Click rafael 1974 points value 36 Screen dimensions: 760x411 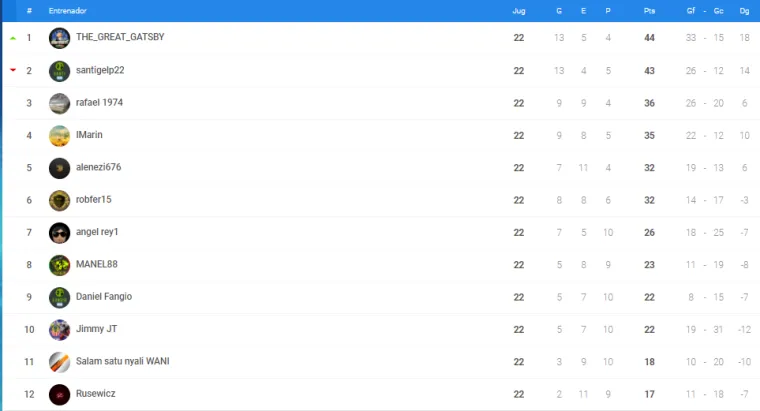[649, 103]
